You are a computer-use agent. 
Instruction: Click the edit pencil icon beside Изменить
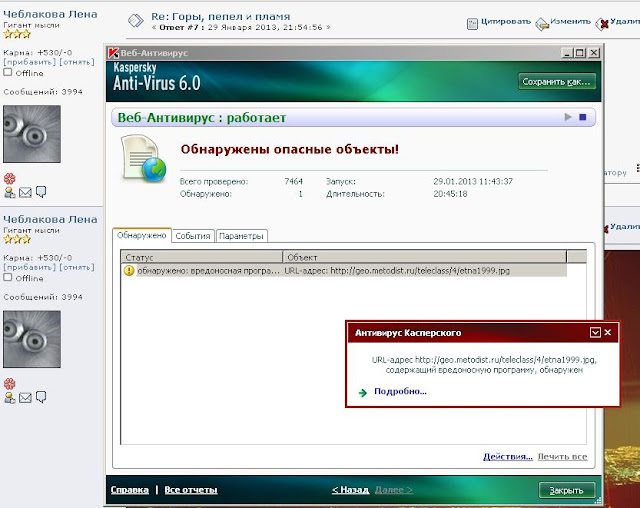542,24
